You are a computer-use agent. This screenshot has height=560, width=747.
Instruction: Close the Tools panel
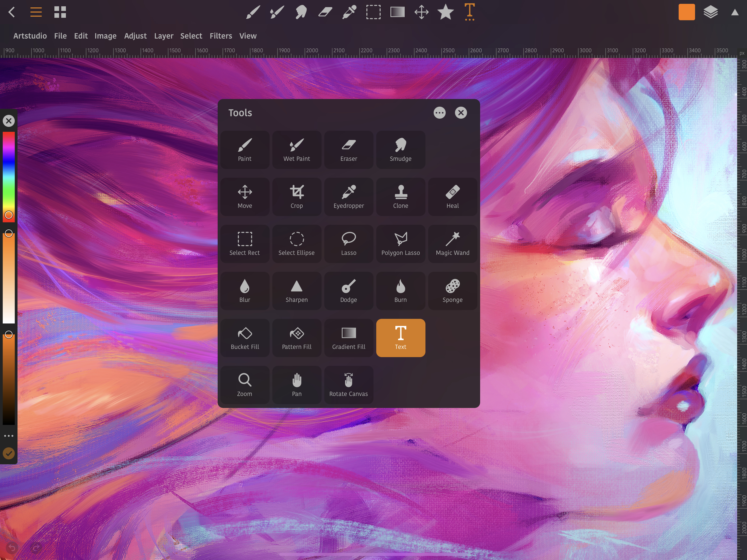coord(461,113)
